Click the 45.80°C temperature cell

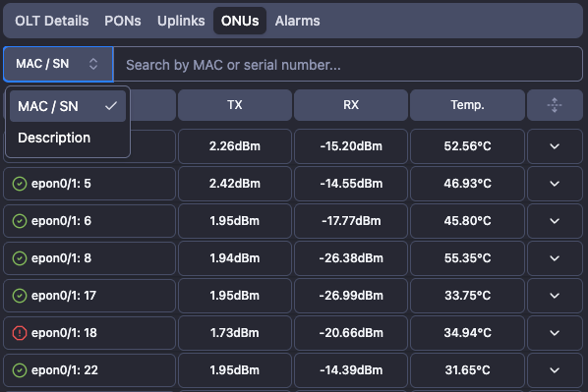(467, 221)
